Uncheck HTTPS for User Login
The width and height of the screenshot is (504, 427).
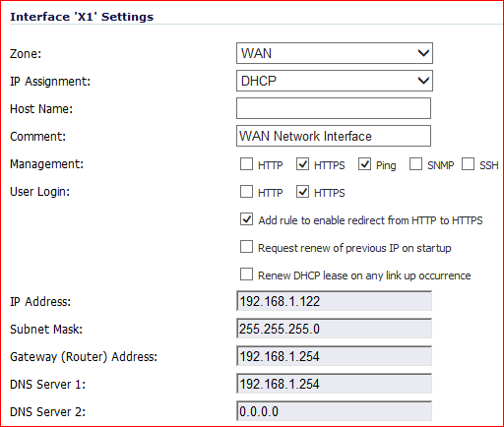[x=302, y=192]
